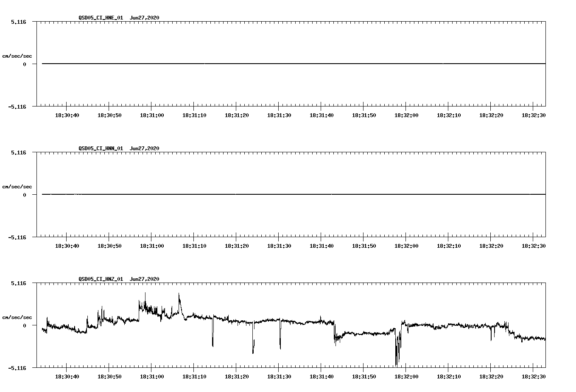Select the Jun27,2020 date on HNN chart
The width and height of the screenshot is (576, 392).
(145, 148)
